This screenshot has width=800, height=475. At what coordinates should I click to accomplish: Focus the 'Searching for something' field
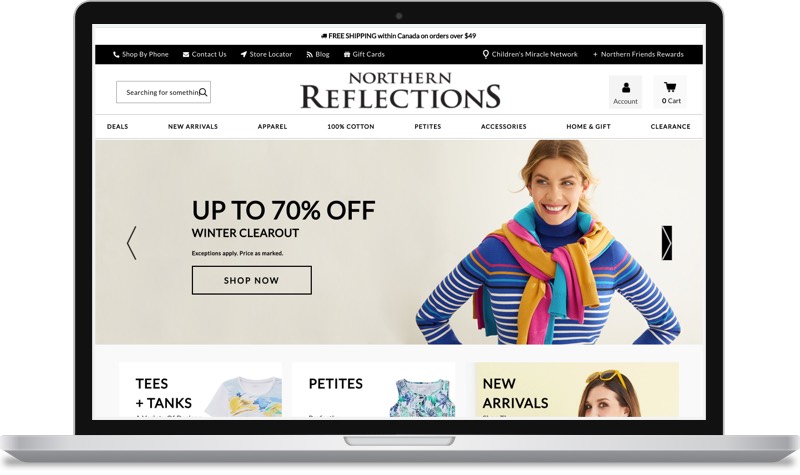pos(163,92)
